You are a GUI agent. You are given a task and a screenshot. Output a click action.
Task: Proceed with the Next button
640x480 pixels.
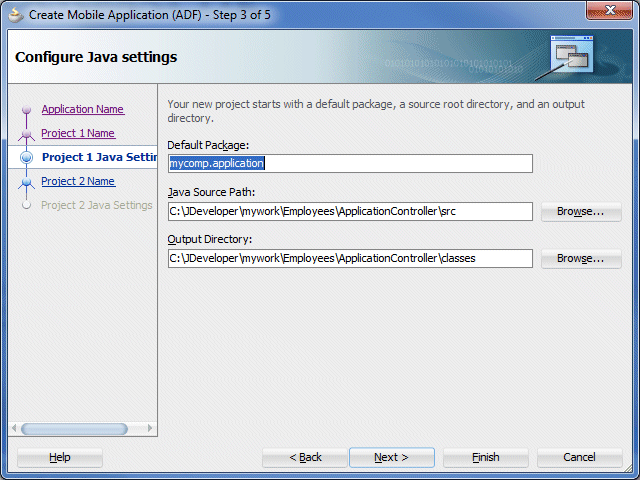(x=392, y=458)
